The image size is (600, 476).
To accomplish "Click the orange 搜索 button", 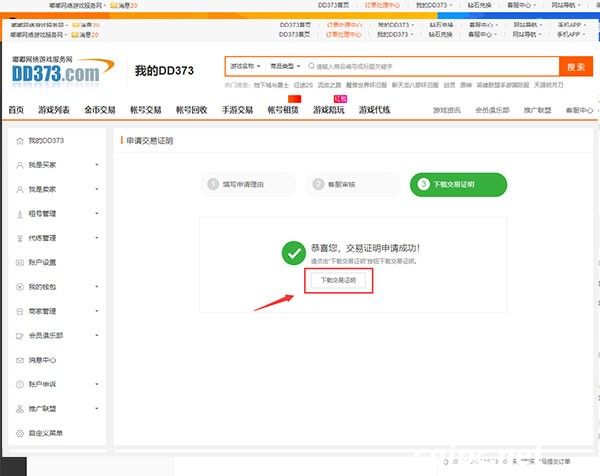I will click(x=575, y=67).
